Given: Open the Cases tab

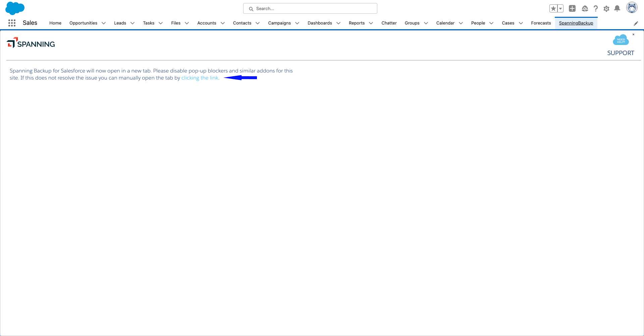Looking at the screenshot, I should [x=508, y=23].
